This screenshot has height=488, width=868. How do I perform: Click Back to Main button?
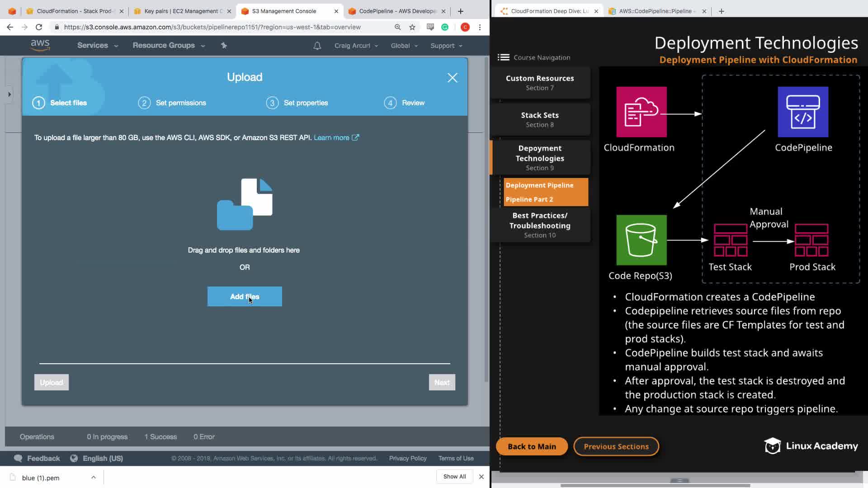(x=532, y=446)
